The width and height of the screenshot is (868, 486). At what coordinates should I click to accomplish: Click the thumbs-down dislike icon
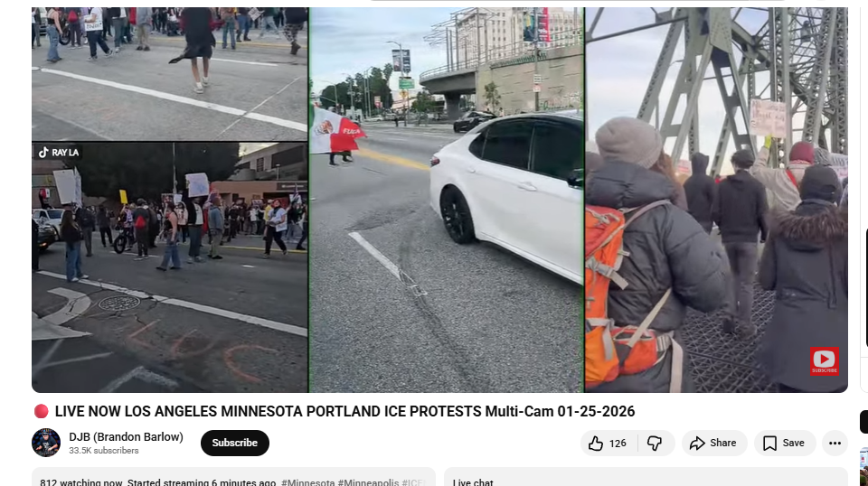[655, 443]
